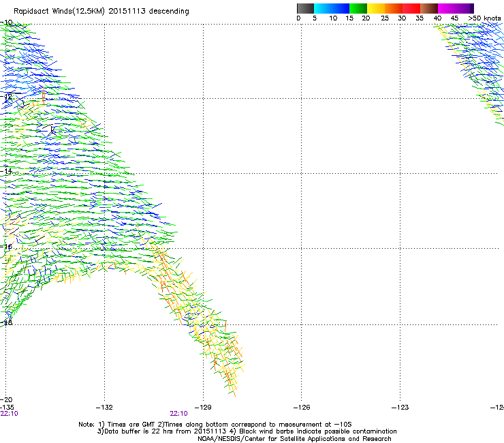504x443 pixels.
Task: Click the yellow 20-25 knots color band
Action: pyautogui.click(x=376, y=8)
